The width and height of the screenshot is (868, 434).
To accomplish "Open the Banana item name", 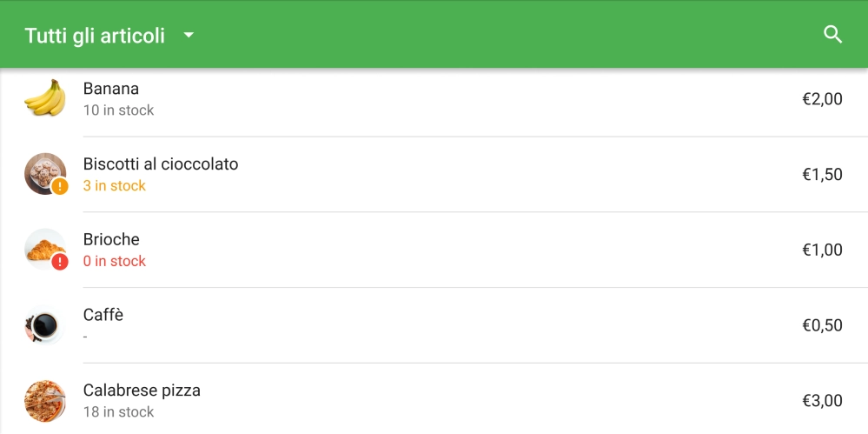I will click(x=111, y=89).
